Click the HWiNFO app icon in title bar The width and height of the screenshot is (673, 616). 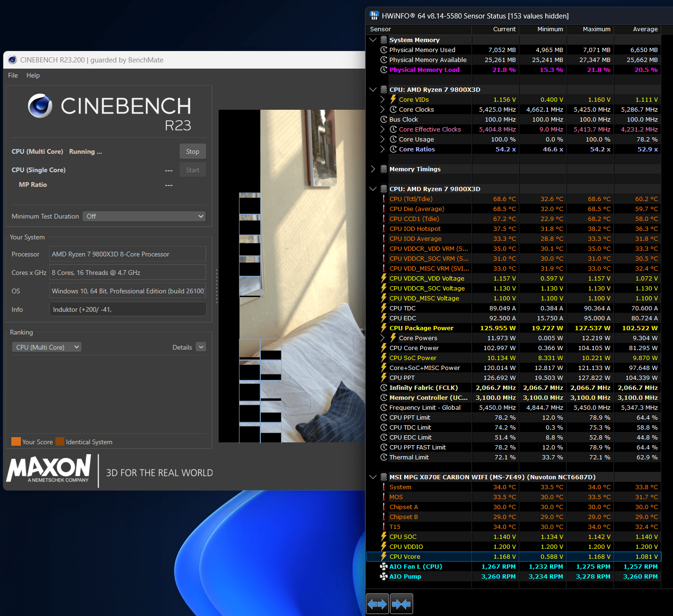374,16
